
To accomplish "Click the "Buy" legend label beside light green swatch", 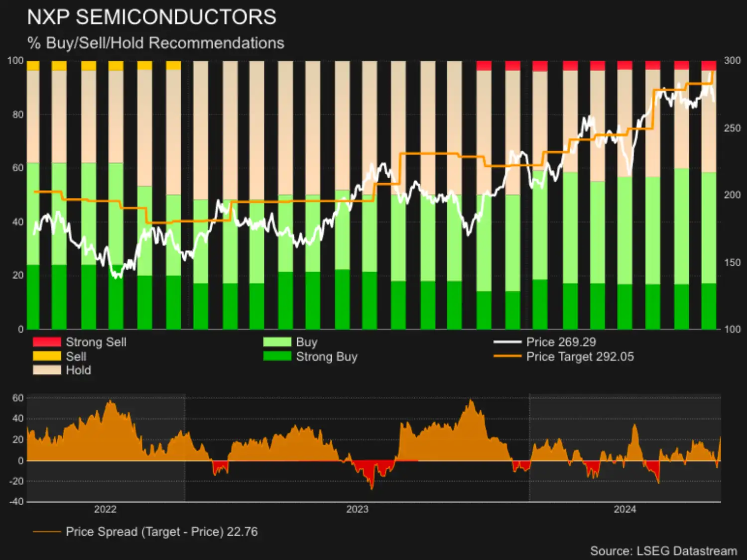I will coord(307,342).
